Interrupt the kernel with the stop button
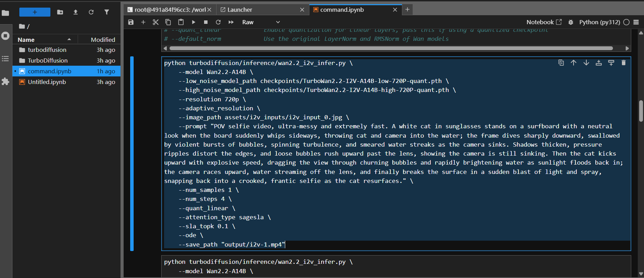This screenshot has height=278, width=644. click(206, 22)
